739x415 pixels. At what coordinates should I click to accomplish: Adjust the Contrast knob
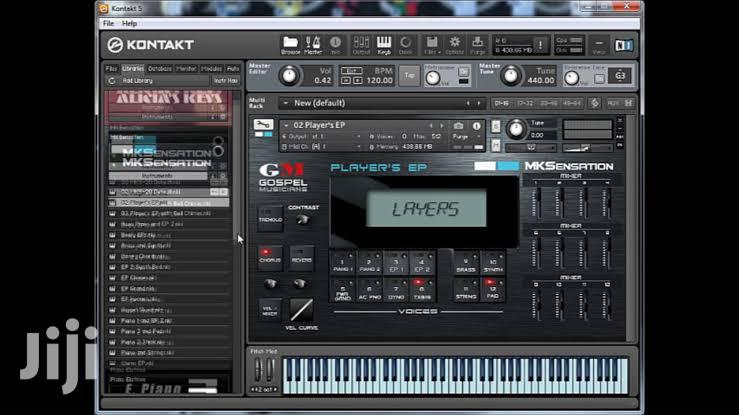click(302, 220)
